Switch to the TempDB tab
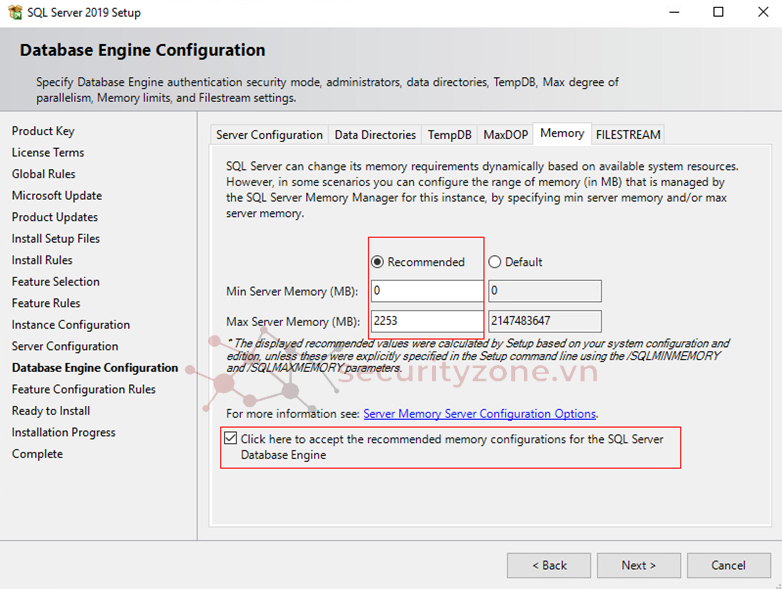The image size is (782, 589). pyautogui.click(x=449, y=135)
